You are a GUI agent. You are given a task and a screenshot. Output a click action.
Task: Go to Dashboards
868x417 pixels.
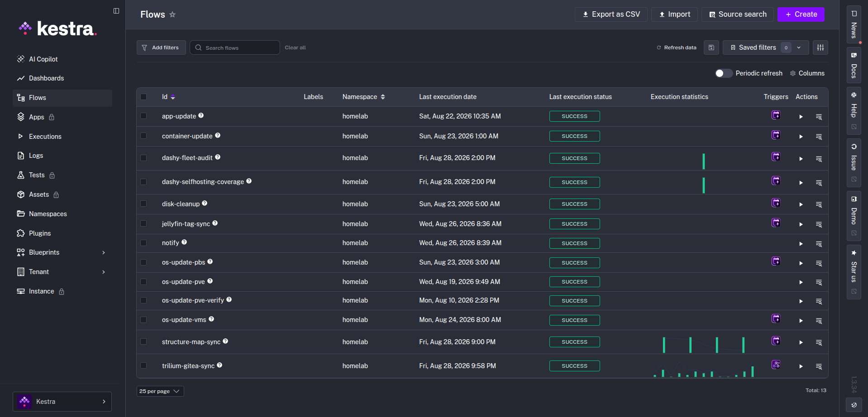point(62,78)
